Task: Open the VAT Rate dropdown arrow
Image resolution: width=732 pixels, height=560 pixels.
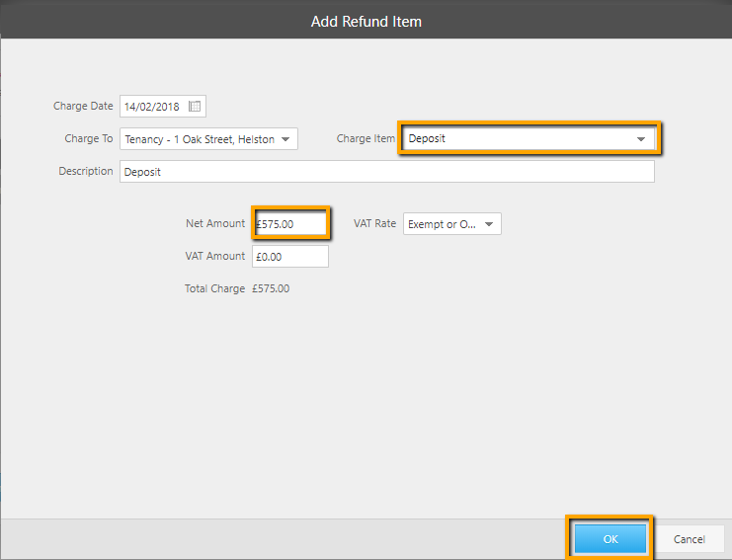Action: tap(489, 224)
